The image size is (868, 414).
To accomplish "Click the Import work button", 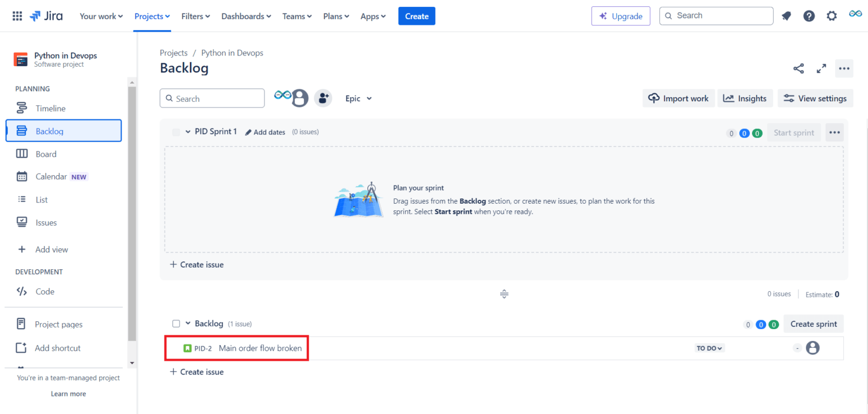I will [679, 98].
